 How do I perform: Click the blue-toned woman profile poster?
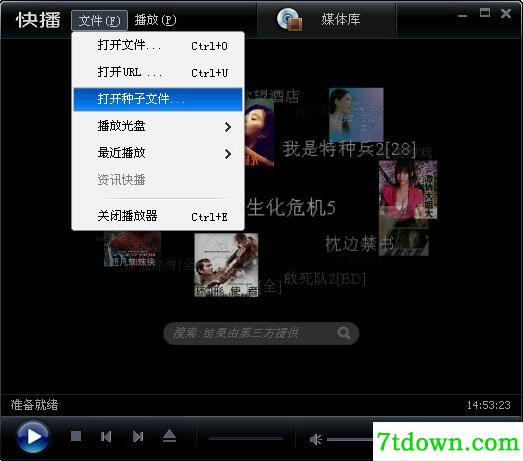tap(356, 115)
